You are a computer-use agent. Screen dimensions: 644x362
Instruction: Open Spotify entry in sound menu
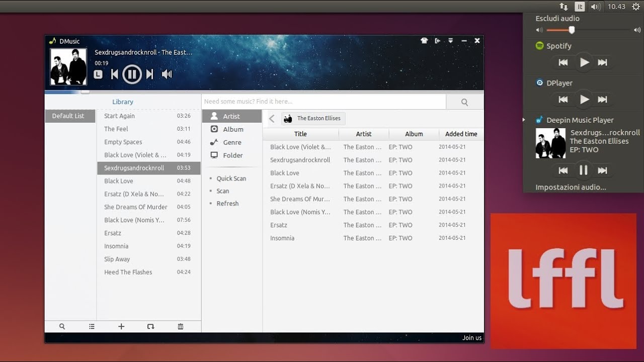(x=553, y=46)
